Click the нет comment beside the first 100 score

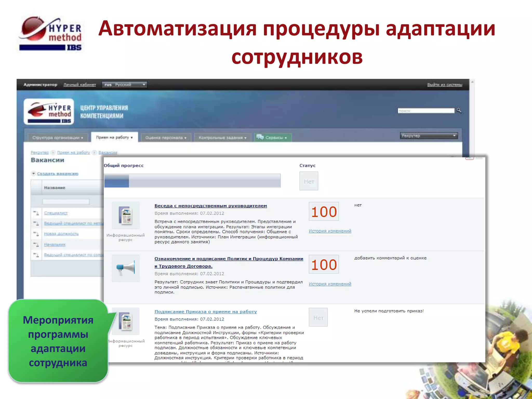358,205
